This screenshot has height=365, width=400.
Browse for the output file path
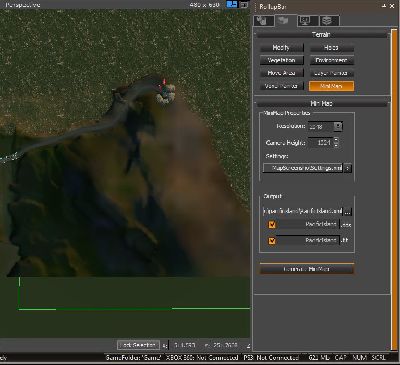tap(348, 211)
